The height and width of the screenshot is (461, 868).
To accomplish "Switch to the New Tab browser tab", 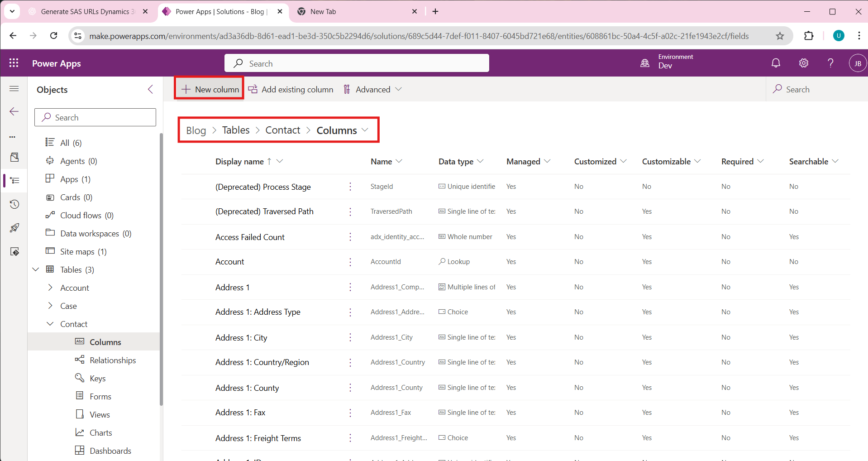I will (357, 12).
